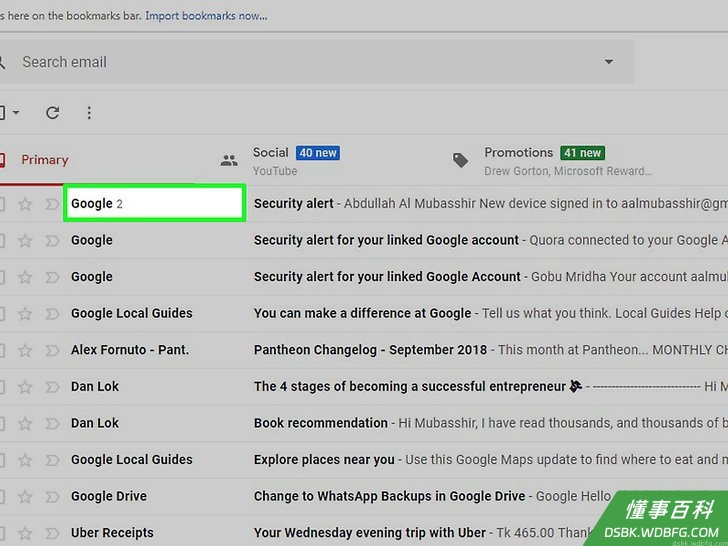Click the '41 new' Promotions badge
This screenshot has height=546, width=728.
pyautogui.click(x=582, y=153)
